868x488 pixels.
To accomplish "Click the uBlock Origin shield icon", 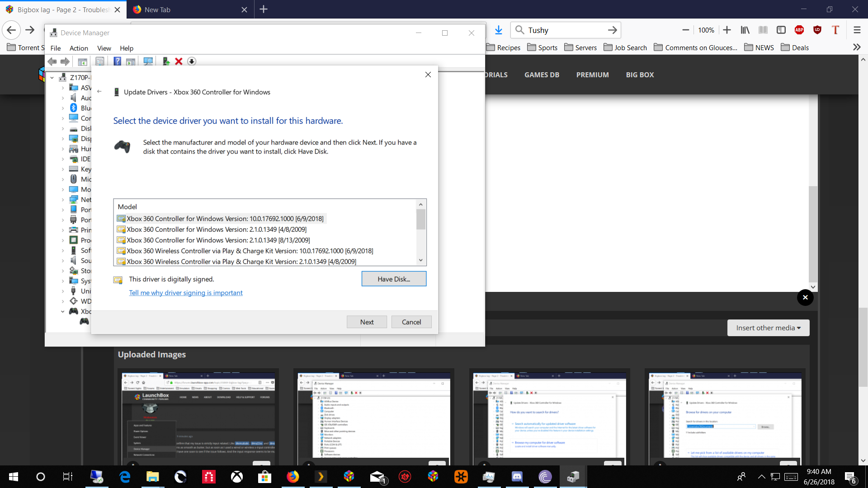I will [817, 30].
